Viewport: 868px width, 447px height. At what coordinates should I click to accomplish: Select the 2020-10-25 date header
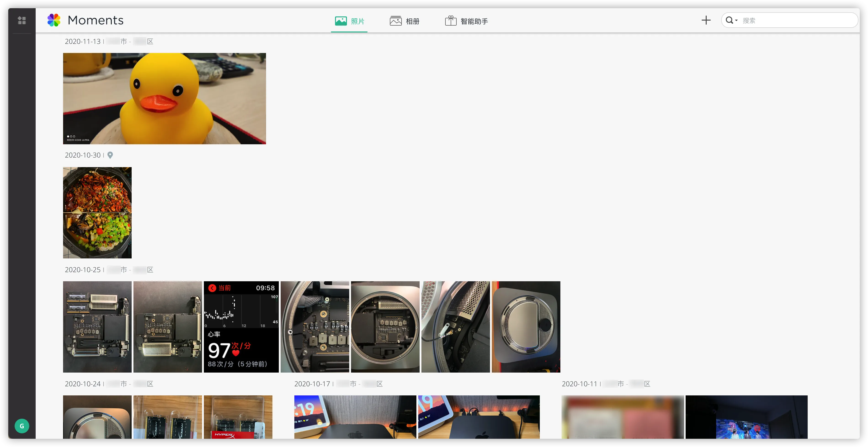pyautogui.click(x=83, y=270)
